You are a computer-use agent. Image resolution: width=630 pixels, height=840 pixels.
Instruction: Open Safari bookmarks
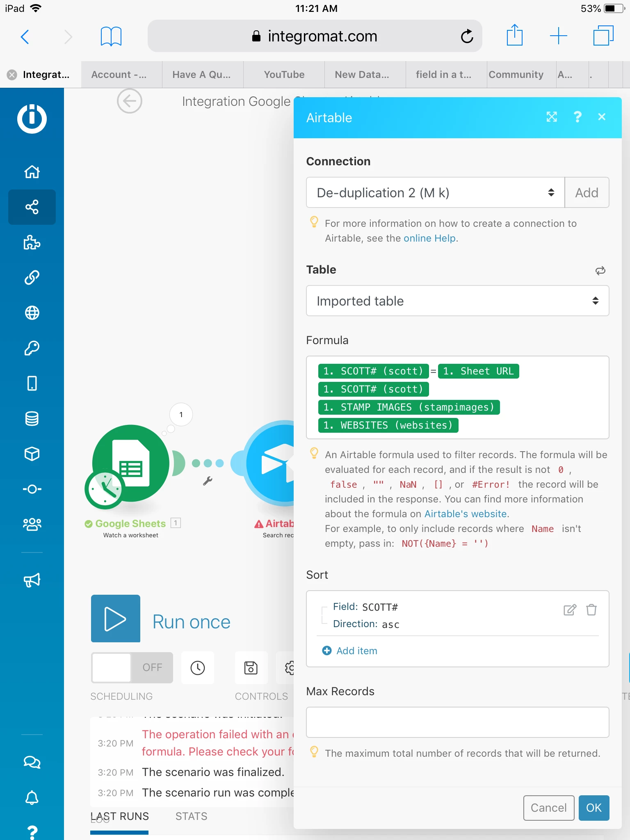(x=111, y=36)
